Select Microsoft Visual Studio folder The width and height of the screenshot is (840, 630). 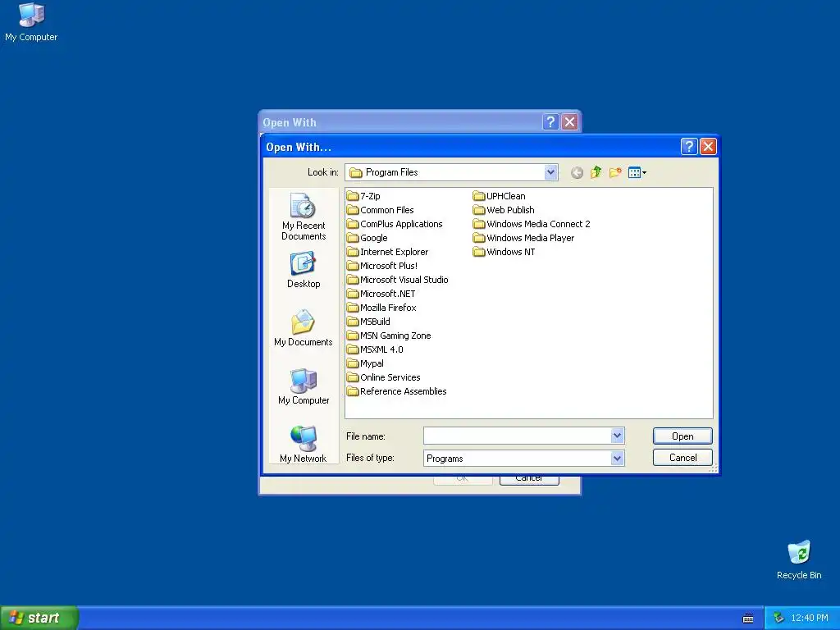pyautogui.click(x=398, y=280)
